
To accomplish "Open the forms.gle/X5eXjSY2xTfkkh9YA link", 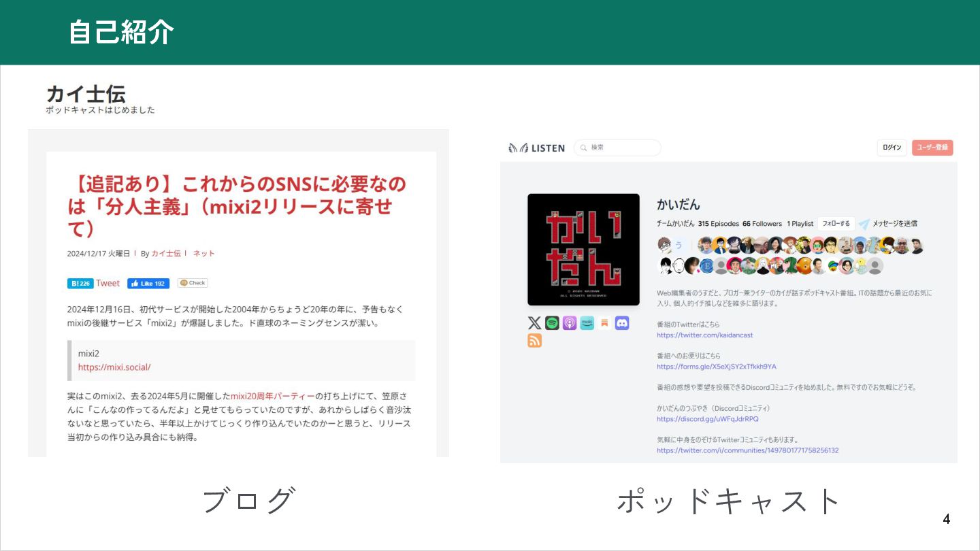I will point(717,367).
